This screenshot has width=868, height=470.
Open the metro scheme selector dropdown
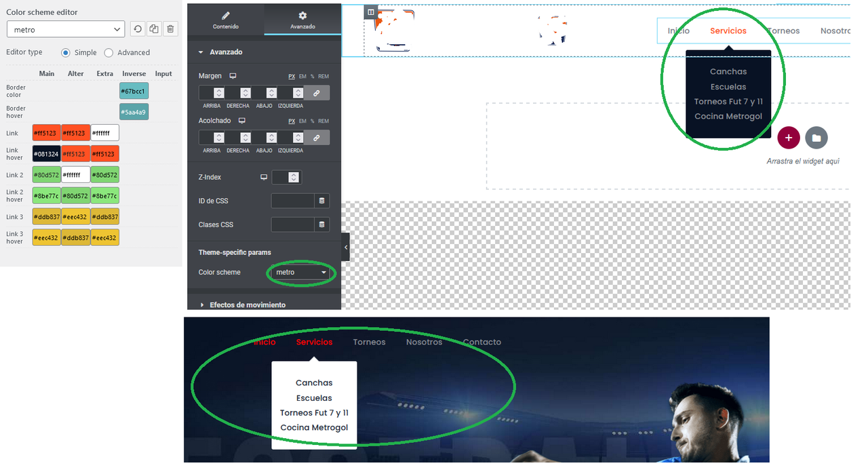pyautogui.click(x=66, y=29)
